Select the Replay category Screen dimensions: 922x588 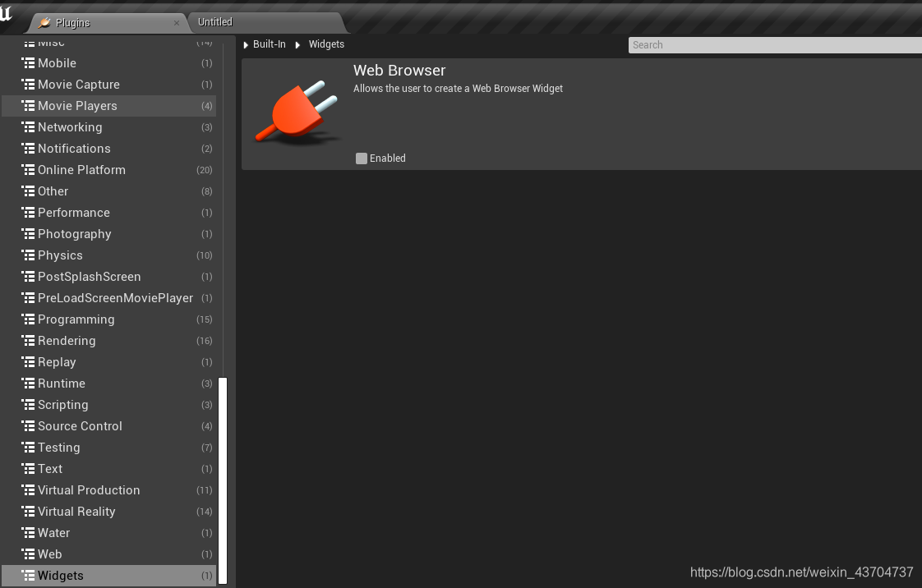[108, 362]
